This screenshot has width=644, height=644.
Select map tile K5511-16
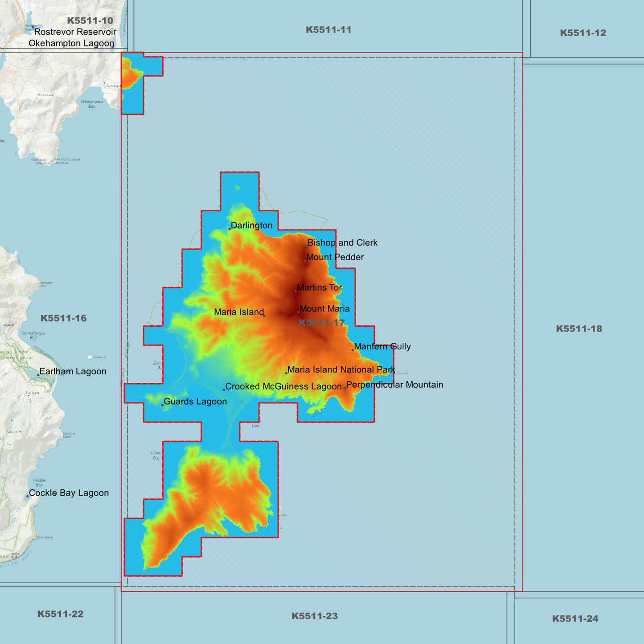point(63,318)
